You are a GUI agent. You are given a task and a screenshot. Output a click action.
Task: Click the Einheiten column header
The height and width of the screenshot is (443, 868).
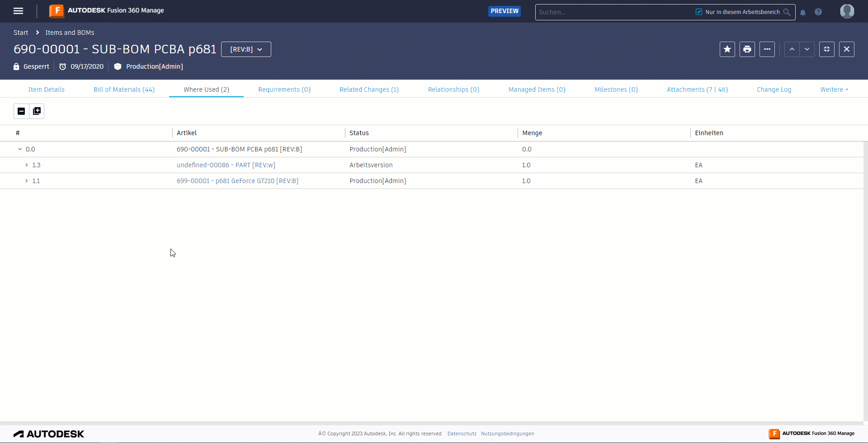tap(709, 133)
